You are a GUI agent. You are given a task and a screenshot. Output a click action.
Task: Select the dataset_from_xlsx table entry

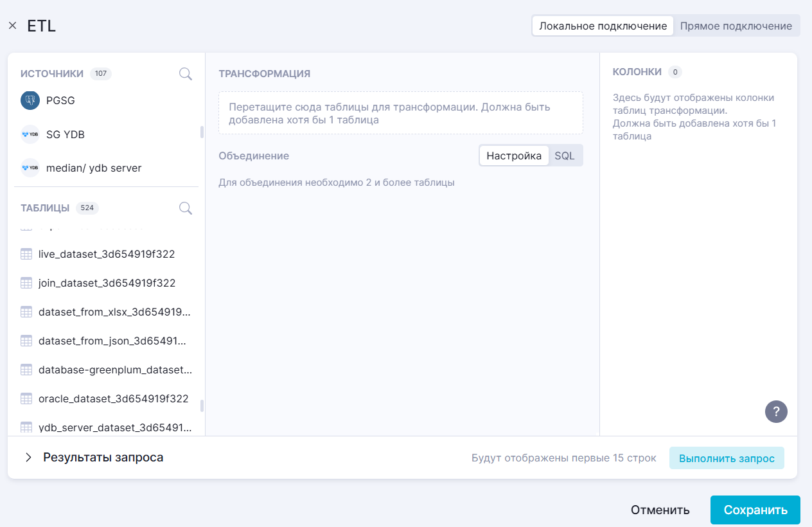click(x=114, y=312)
